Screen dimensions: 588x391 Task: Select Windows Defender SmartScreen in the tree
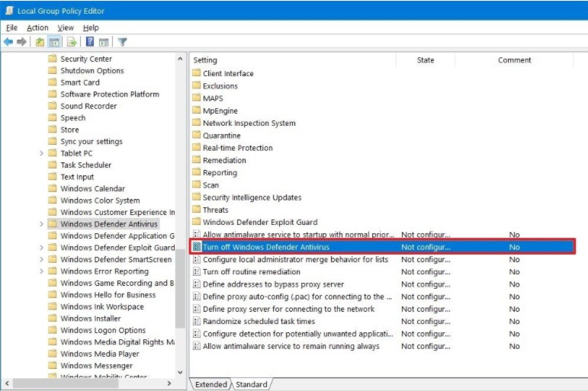(x=116, y=259)
